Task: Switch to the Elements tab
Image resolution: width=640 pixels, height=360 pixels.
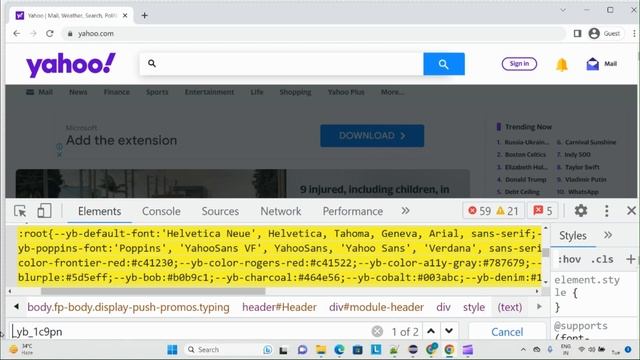Action: click(100, 211)
